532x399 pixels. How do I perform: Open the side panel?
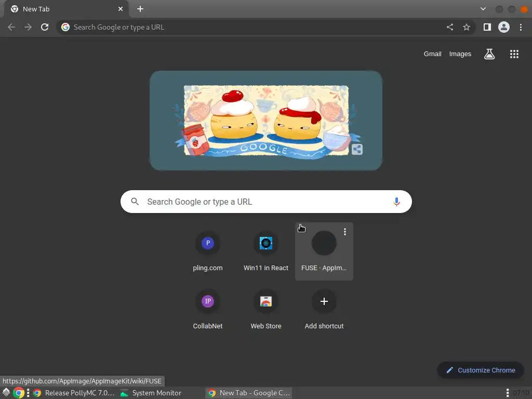tap(487, 27)
